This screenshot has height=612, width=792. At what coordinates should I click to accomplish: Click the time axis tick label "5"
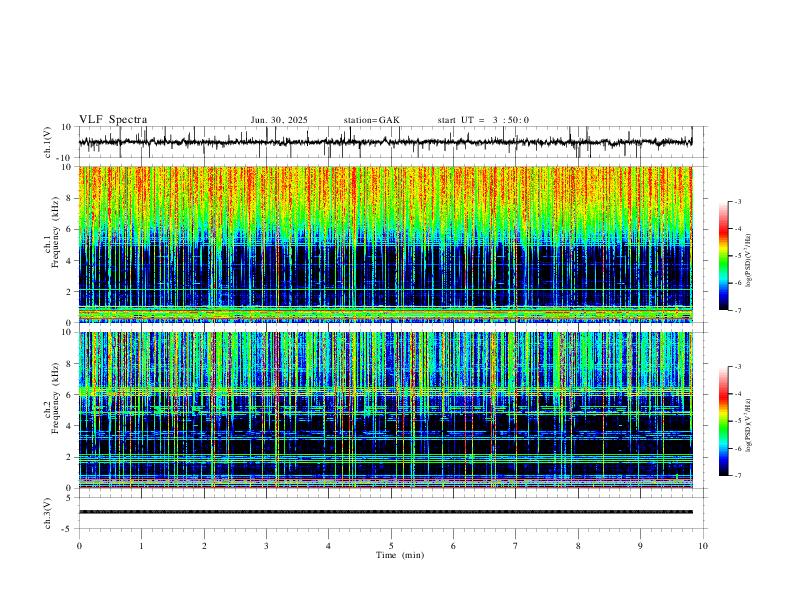point(391,546)
